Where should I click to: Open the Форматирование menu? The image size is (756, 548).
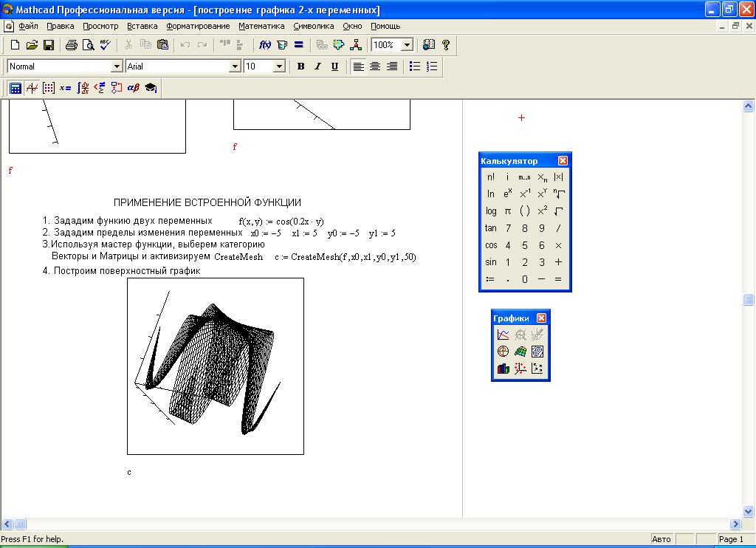click(x=198, y=26)
